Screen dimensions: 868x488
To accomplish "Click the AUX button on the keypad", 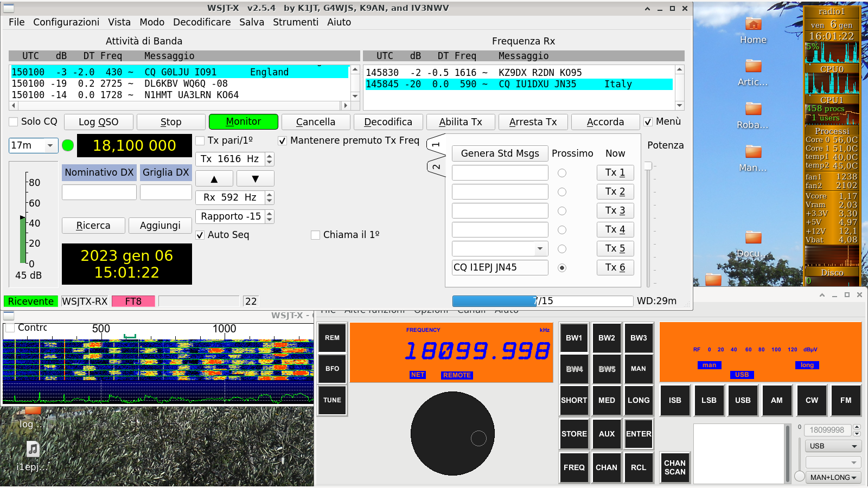I will pyautogui.click(x=607, y=434).
